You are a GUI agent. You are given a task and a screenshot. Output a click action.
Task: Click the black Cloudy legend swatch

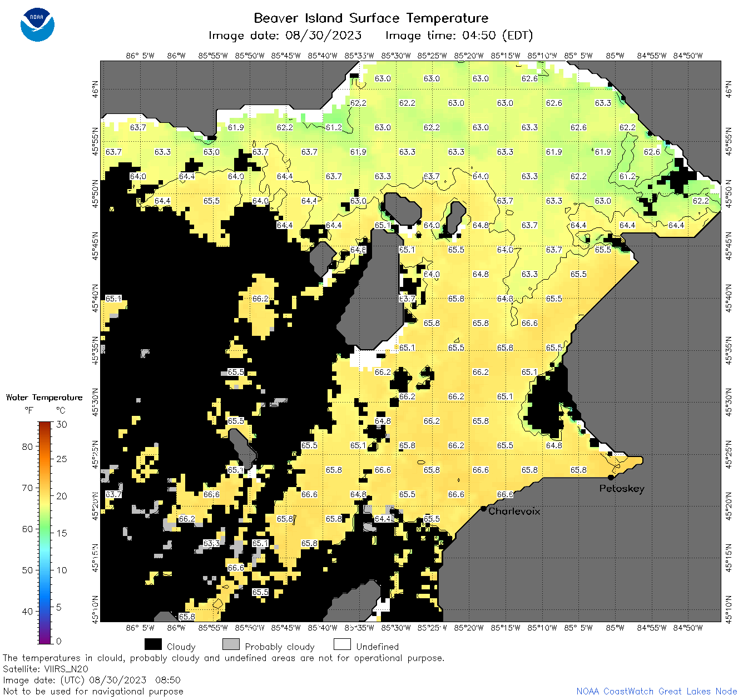pos(153,644)
